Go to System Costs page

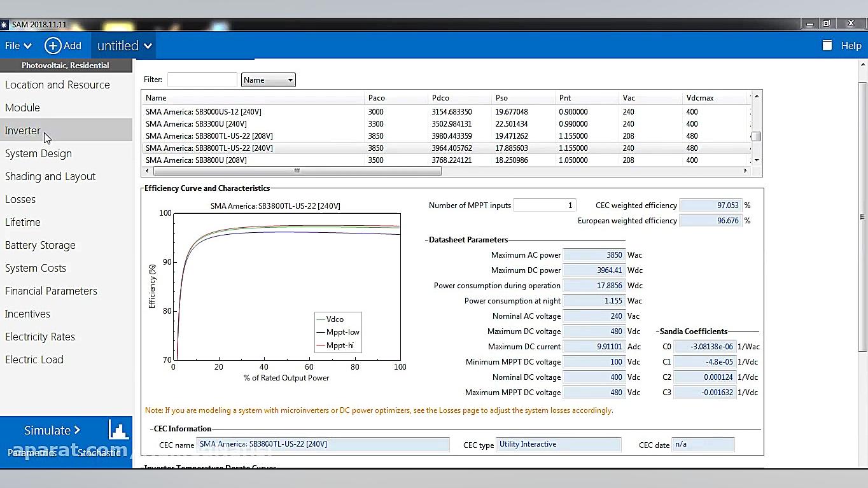point(66,268)
